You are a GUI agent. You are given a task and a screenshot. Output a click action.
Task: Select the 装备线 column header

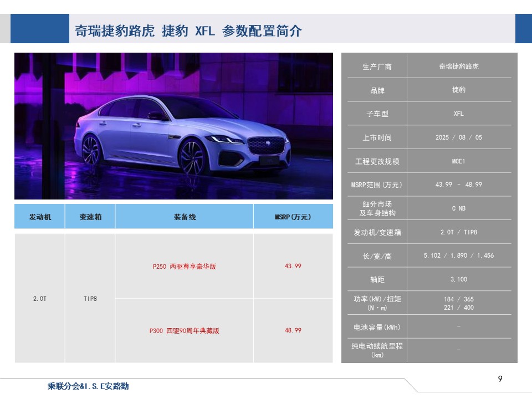click(185, 217)
